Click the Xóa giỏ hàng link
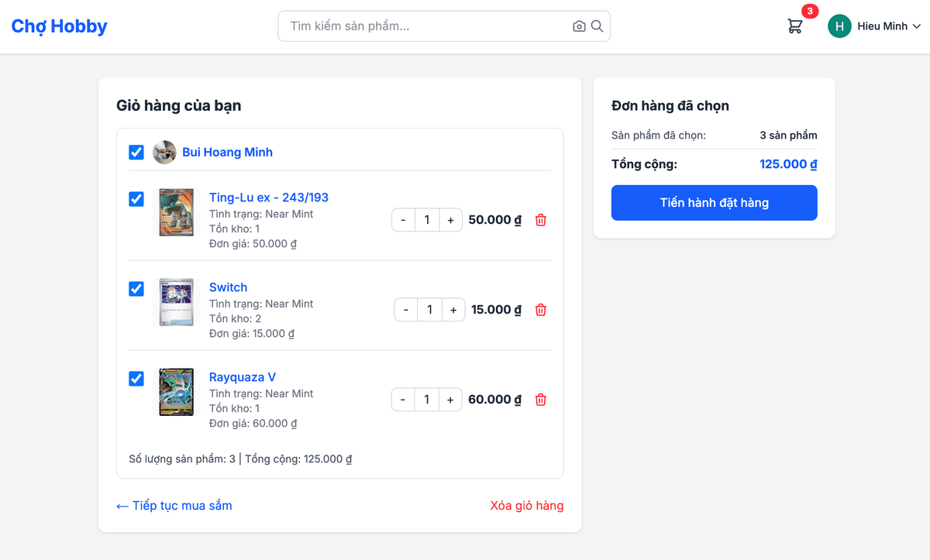930x560 pixels. point(527,505)
